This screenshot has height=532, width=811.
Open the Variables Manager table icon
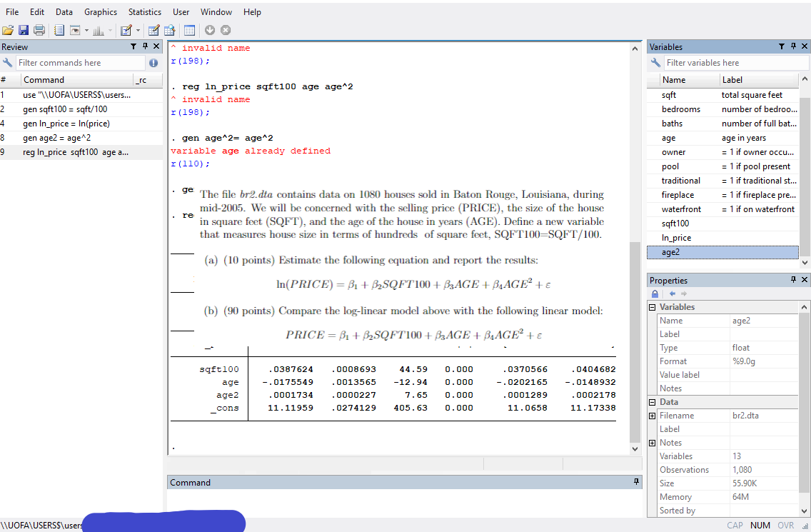[189, 31]
